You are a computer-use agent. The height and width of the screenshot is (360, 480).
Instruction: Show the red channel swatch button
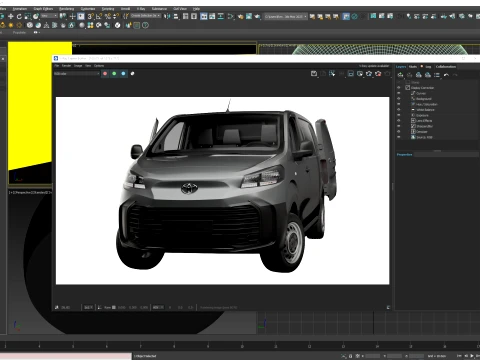pos(105,74)
